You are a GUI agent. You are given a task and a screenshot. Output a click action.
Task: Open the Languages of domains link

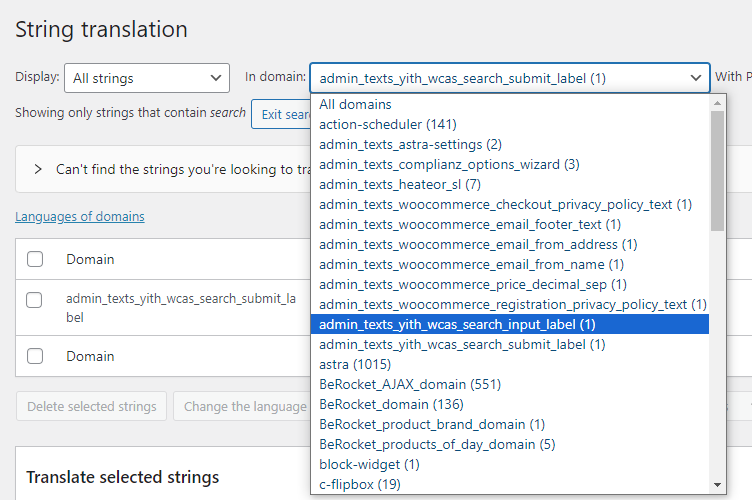[80, 217]
